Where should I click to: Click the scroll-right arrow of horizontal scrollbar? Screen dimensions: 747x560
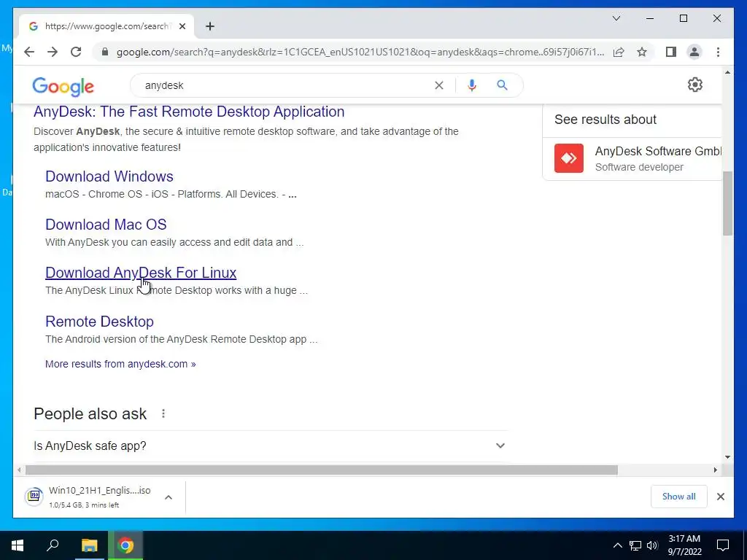coord(715,470)
